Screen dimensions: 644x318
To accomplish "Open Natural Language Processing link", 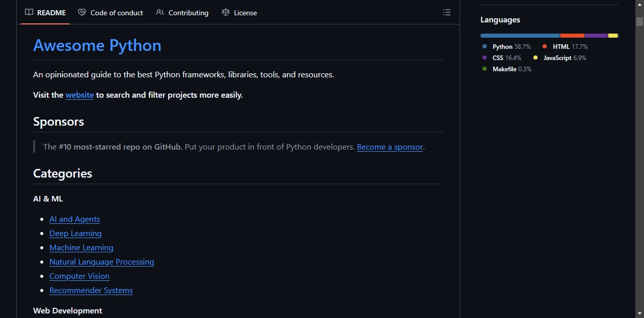I will click(x=102, y=262).
